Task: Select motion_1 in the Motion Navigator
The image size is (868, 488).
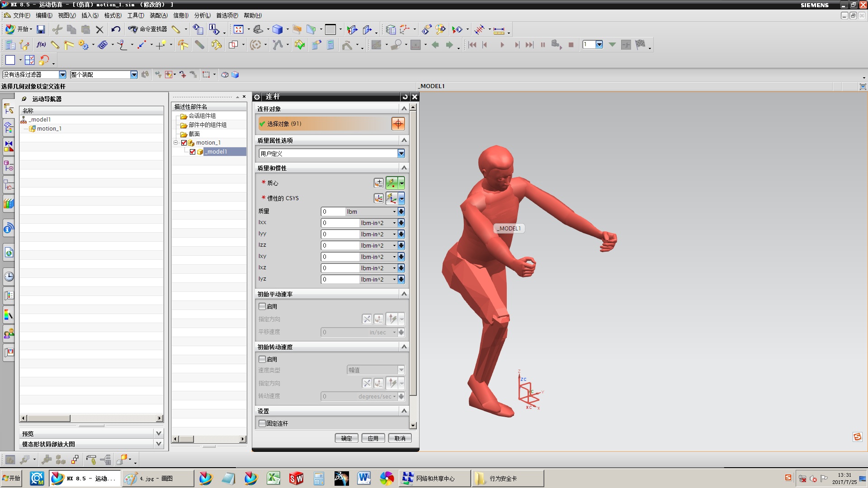Action: tap(49, 129)
